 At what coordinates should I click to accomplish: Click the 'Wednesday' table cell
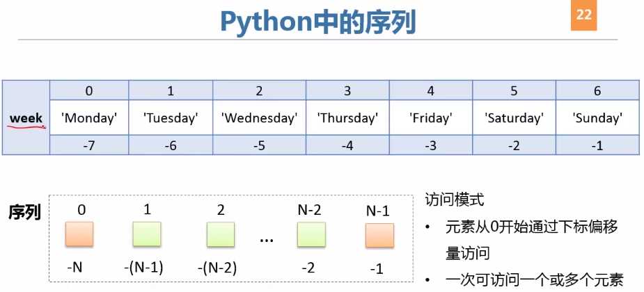coord(259,118)
